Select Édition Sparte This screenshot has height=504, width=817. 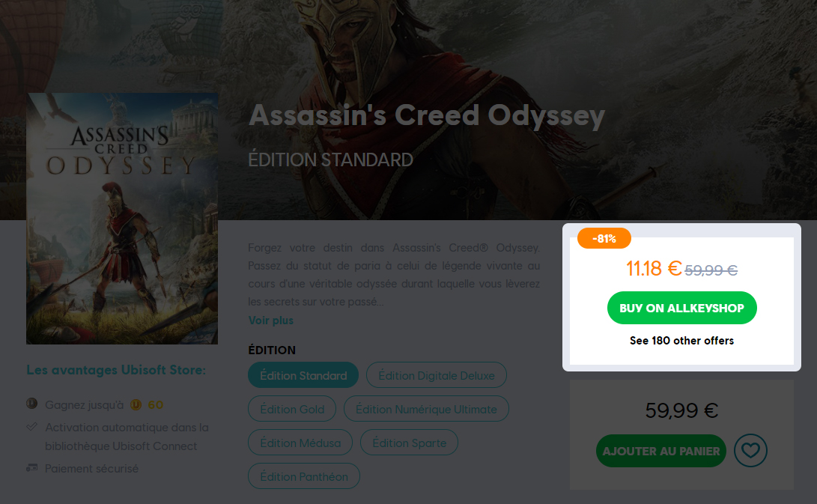pyautogui.click(x=409, y=443)
